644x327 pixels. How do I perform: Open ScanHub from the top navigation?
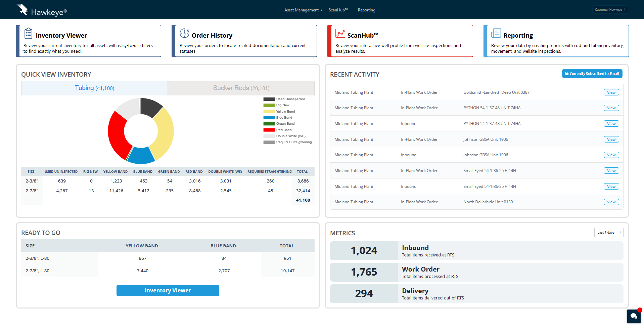coord(338,10)
